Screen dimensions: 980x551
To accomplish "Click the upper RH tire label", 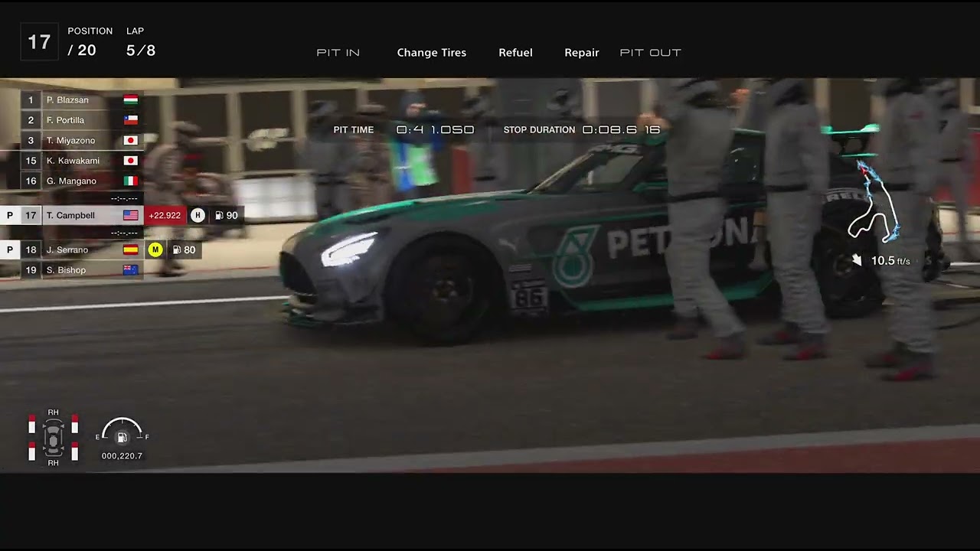I will pyautogui.click(x=53, y=412).
